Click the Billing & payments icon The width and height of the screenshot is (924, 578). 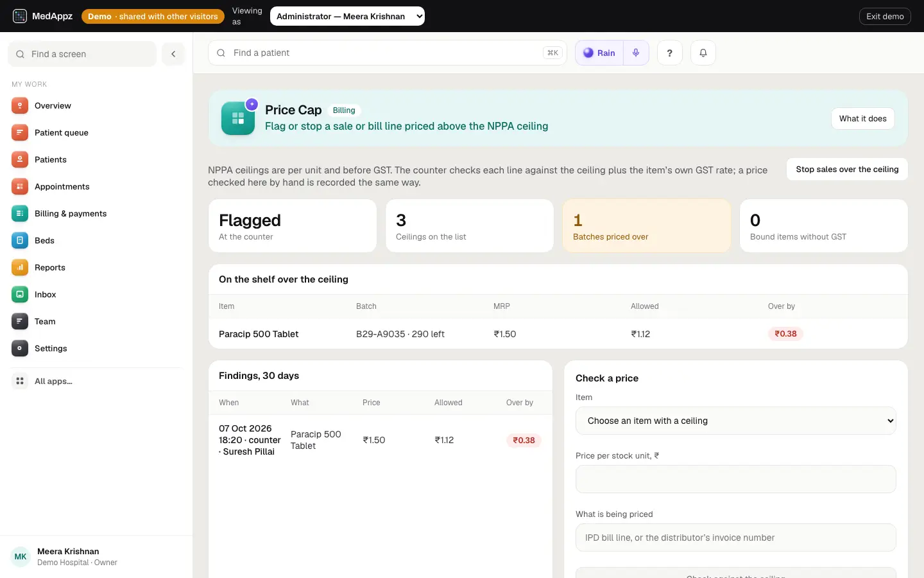tap(20, 214)
